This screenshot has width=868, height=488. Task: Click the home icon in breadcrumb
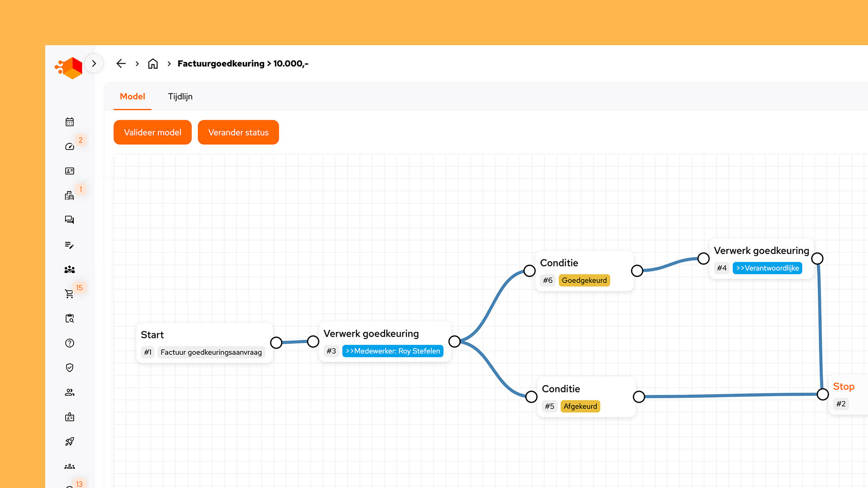click(x=153, y=64)
